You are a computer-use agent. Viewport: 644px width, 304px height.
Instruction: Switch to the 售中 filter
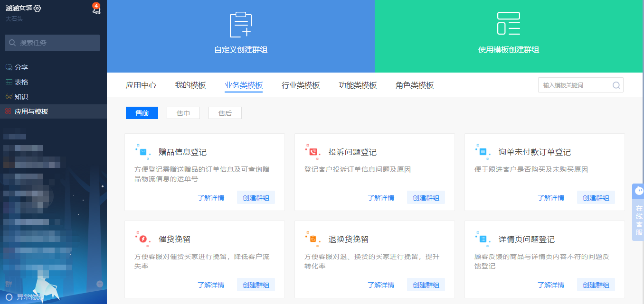[x=183, y=113]
